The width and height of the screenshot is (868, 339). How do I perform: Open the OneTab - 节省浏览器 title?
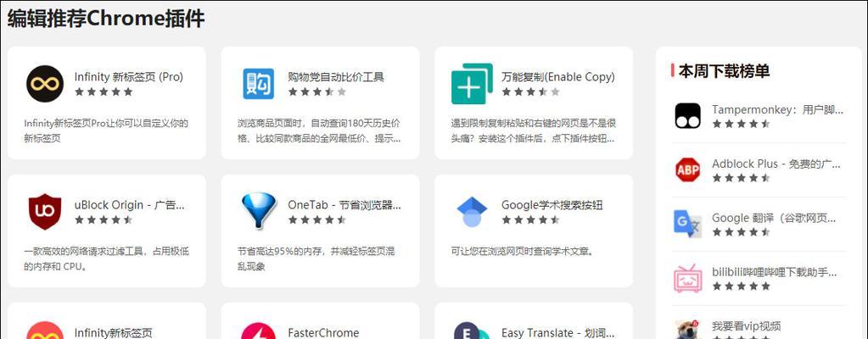344,205
